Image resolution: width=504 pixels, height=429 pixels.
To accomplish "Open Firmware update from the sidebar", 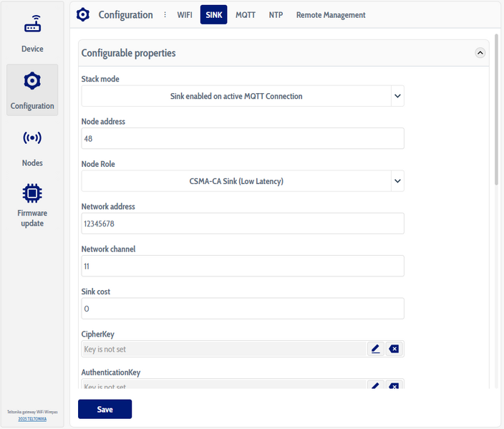I will (32, 204).
